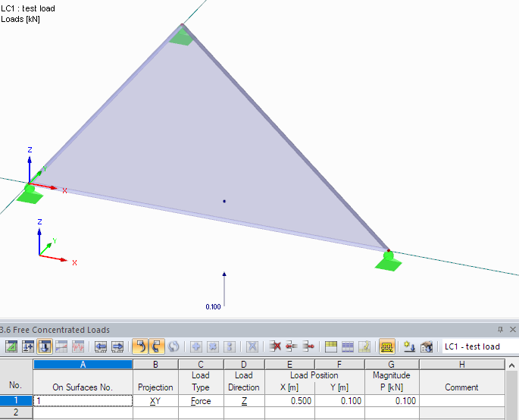Select column G header
This screenshot has width=519, height=420.
pos(392,365)
